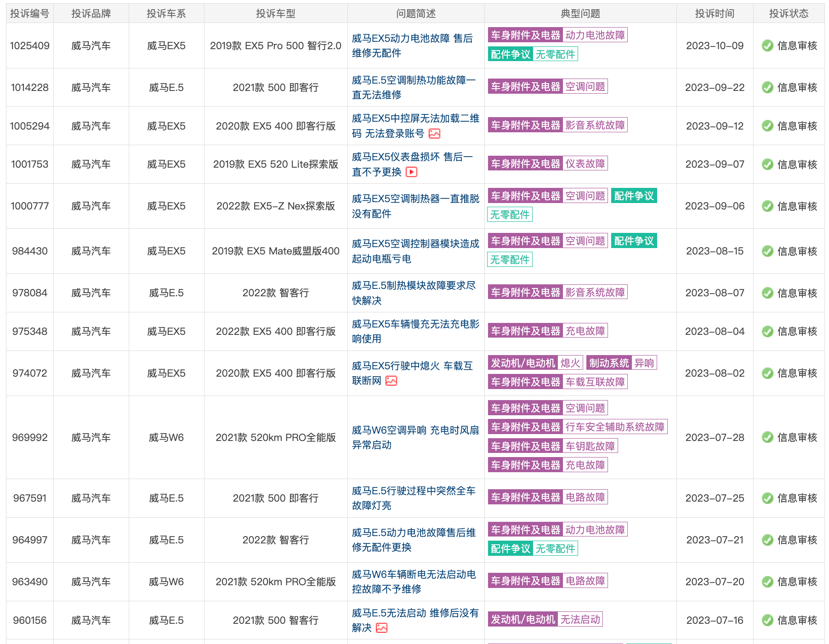829x644 pixels.
Task: Open complaint '威马EX5仪表盘损坏 售后一直不予更换'
Action: tap(412, 164)
